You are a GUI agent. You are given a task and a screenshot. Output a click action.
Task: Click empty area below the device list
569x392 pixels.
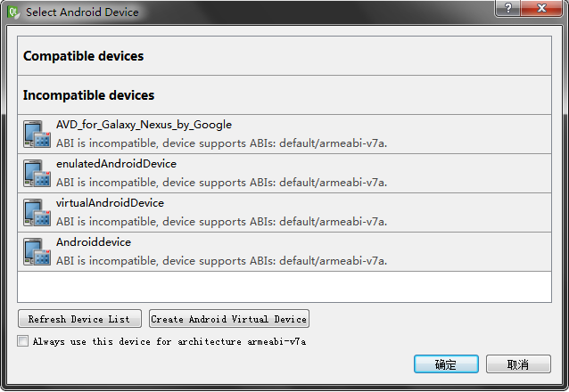point(284,287)
